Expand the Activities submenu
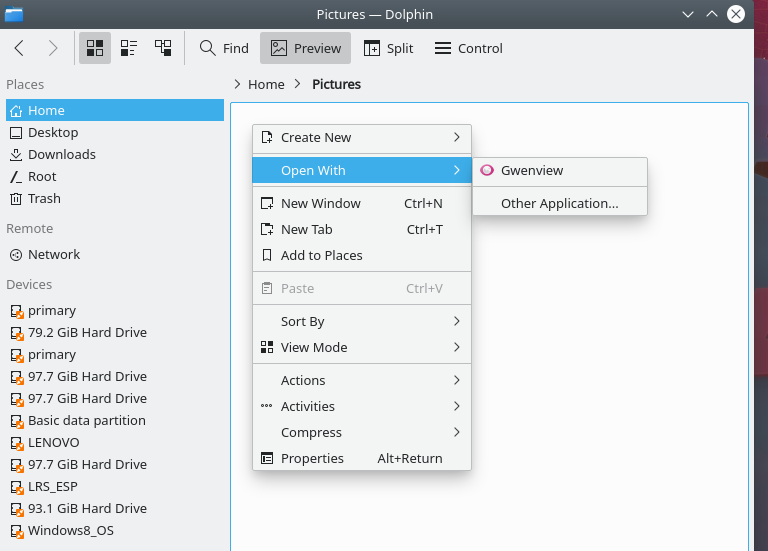This screenshot has width=768, height=551. tap(362, 406)
